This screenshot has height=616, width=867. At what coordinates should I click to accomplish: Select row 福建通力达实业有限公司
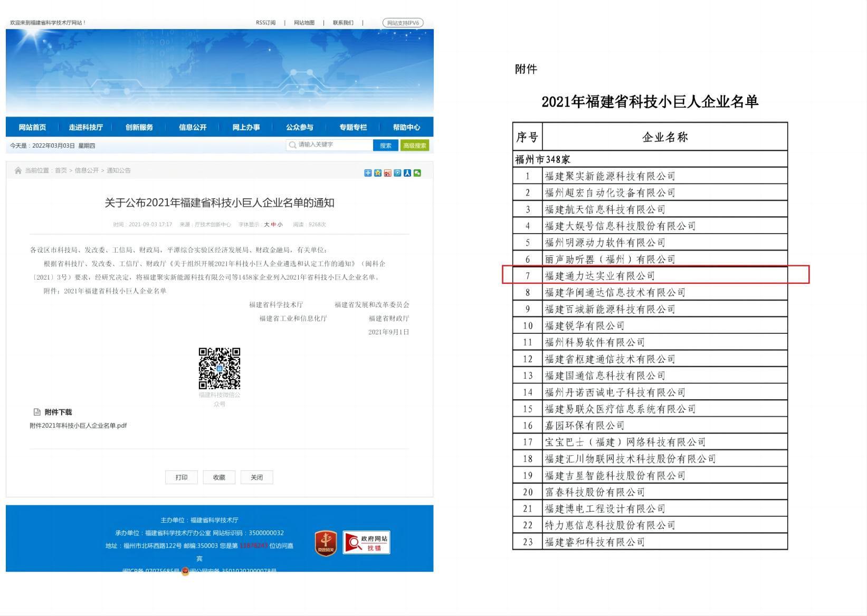tap(650, 276)
